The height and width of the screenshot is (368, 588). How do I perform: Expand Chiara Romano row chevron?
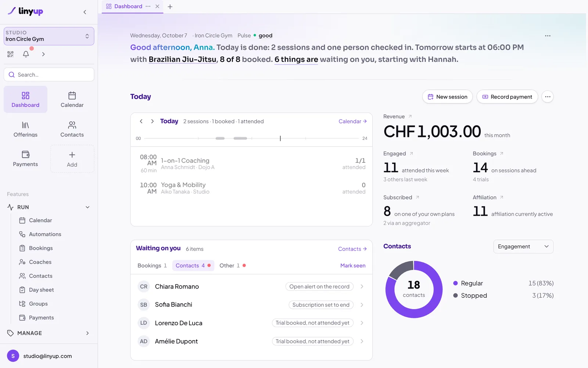point(362,286)
